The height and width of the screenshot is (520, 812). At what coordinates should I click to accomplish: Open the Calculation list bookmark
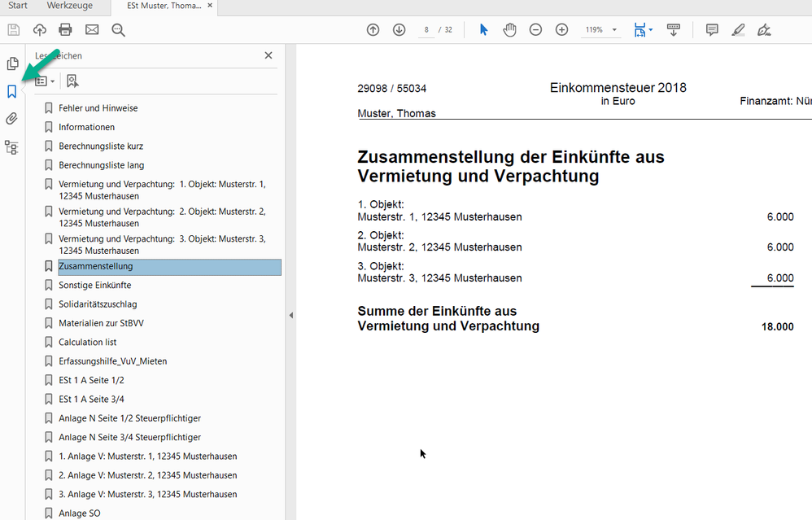coord(88,343)
